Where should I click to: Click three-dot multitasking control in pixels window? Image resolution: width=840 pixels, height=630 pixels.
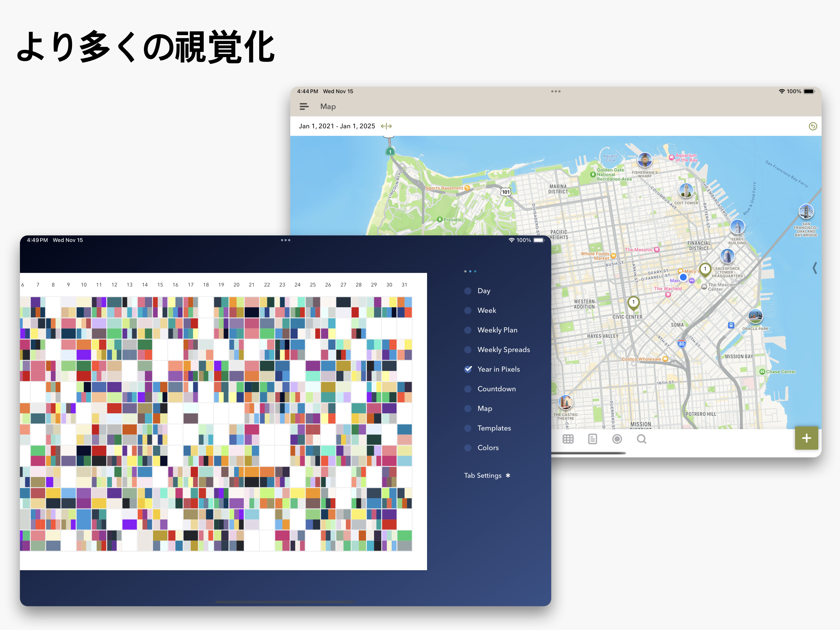286,240
